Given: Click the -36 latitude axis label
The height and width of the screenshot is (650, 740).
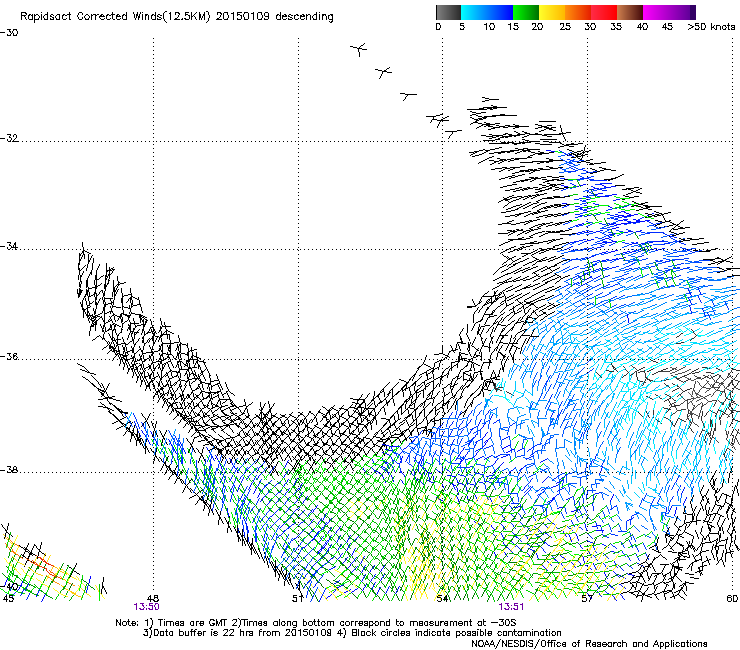Looking at the screenshot, I should pos(9,356).
